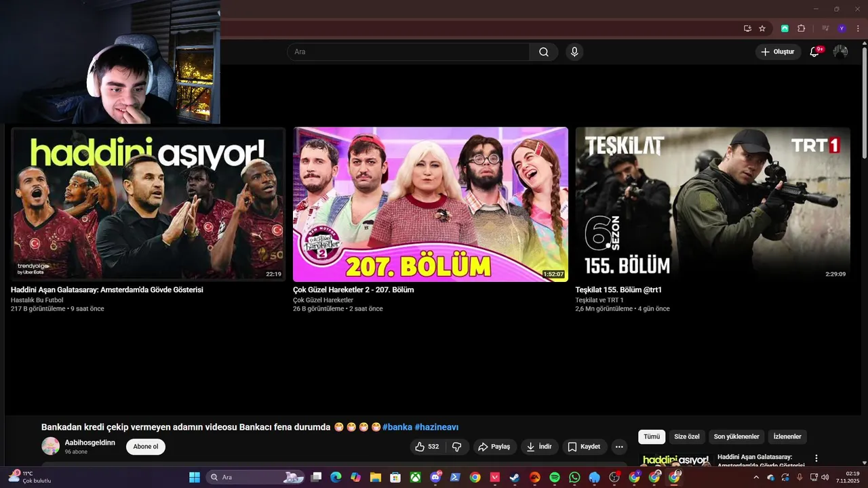This screenshot has height=488, width=868.
Task: Bookmark this page with the star icon
Action: tap(762, 28)
